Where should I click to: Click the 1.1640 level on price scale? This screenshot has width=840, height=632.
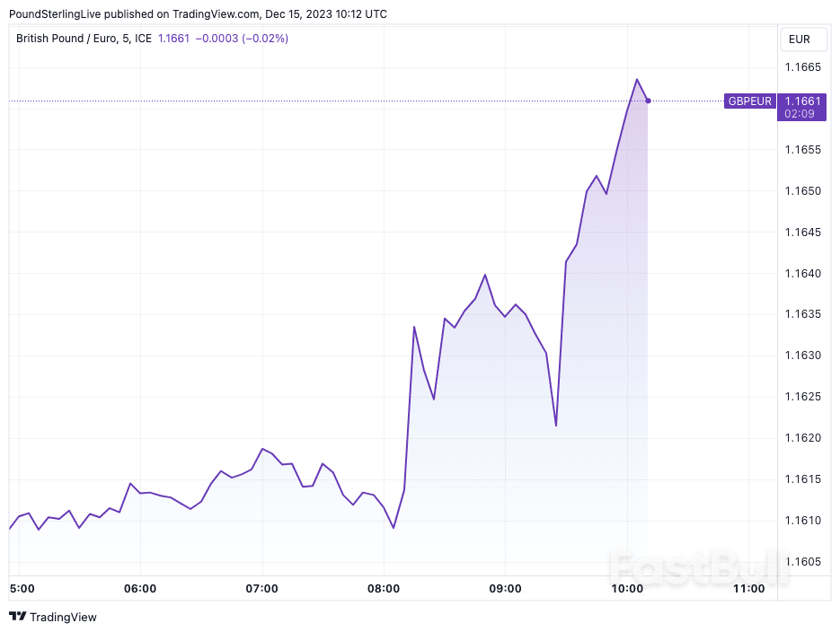[x=804, y=273]
